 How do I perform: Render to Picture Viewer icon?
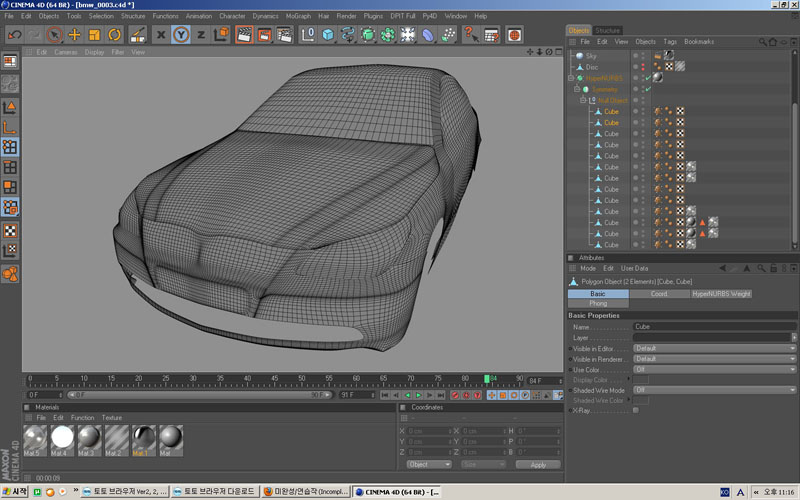click(264, 35)
